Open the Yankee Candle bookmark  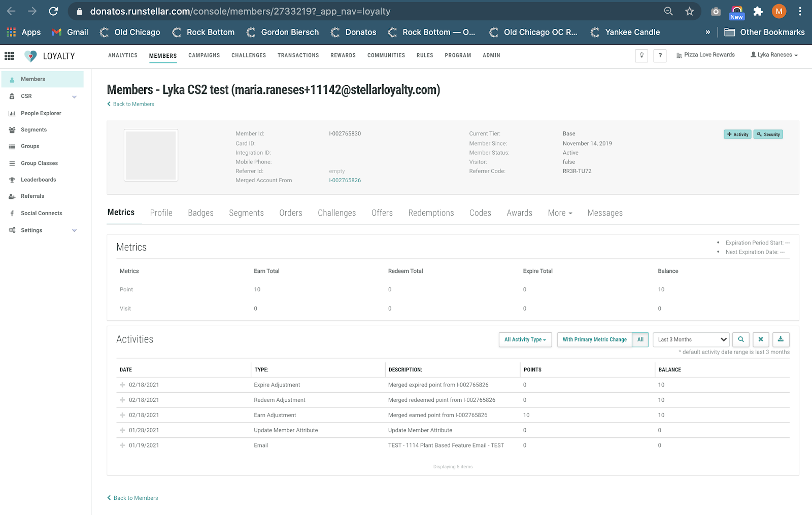click(x=625, y=32)
